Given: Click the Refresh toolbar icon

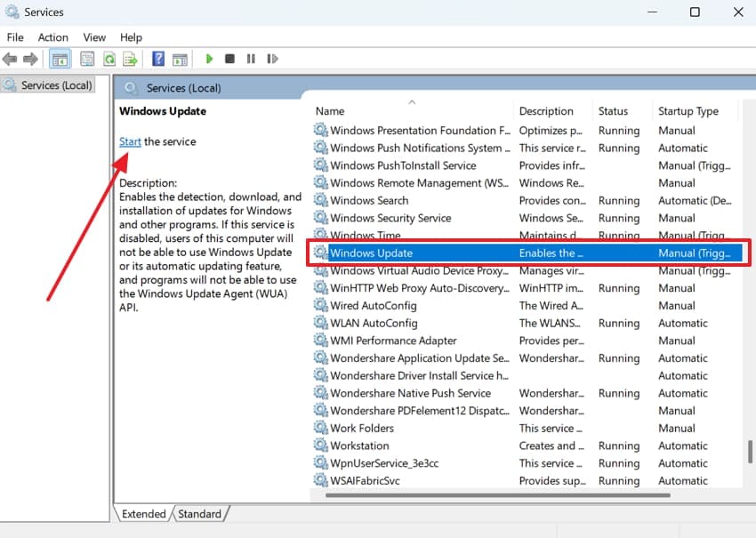Looking at the screenshot, I should pos(109,59).
